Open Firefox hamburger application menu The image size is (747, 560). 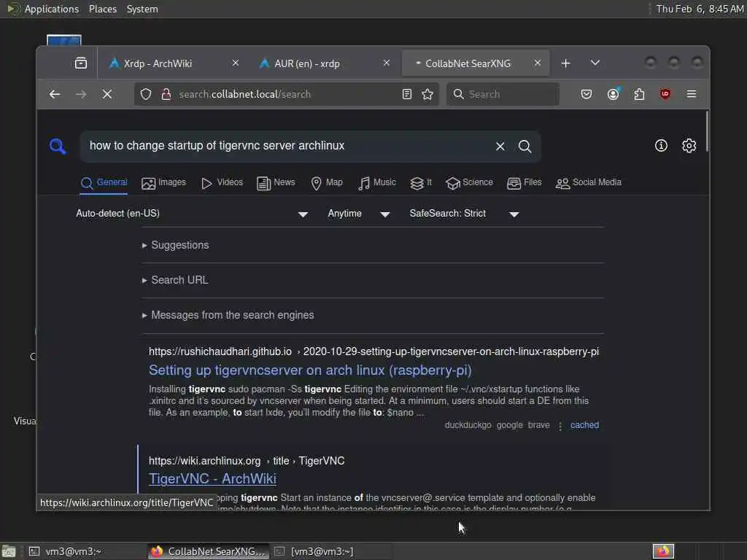(x=692, y=94)
